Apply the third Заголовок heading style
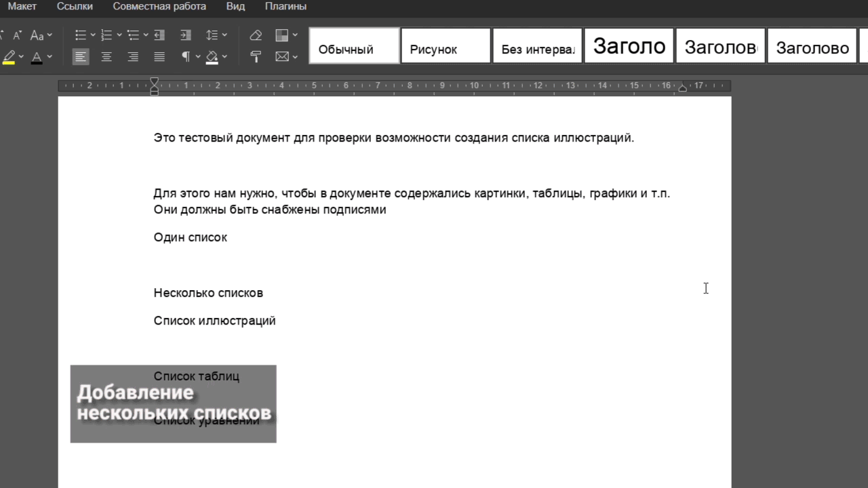Image resolution: width=868 pixels, height=488 pixels. pos(812,45)
